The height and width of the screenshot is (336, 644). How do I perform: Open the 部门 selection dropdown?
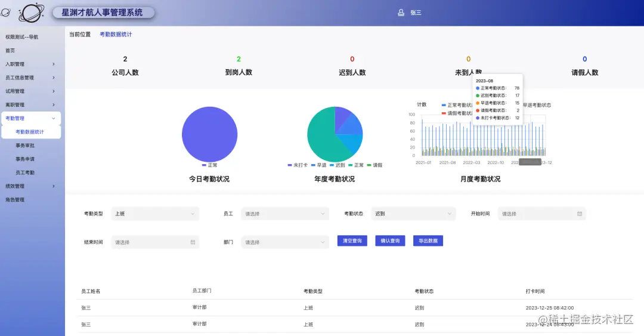(x=284, y=242)
